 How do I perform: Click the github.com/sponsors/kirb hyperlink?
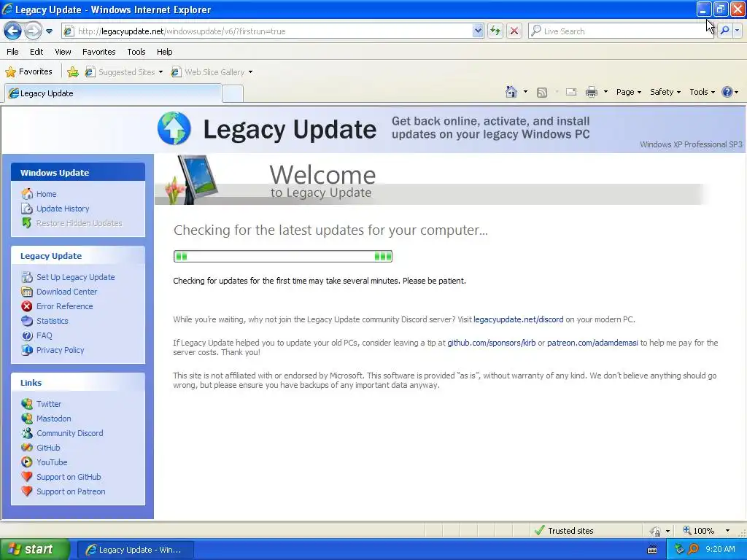click(x=491, y=343)
